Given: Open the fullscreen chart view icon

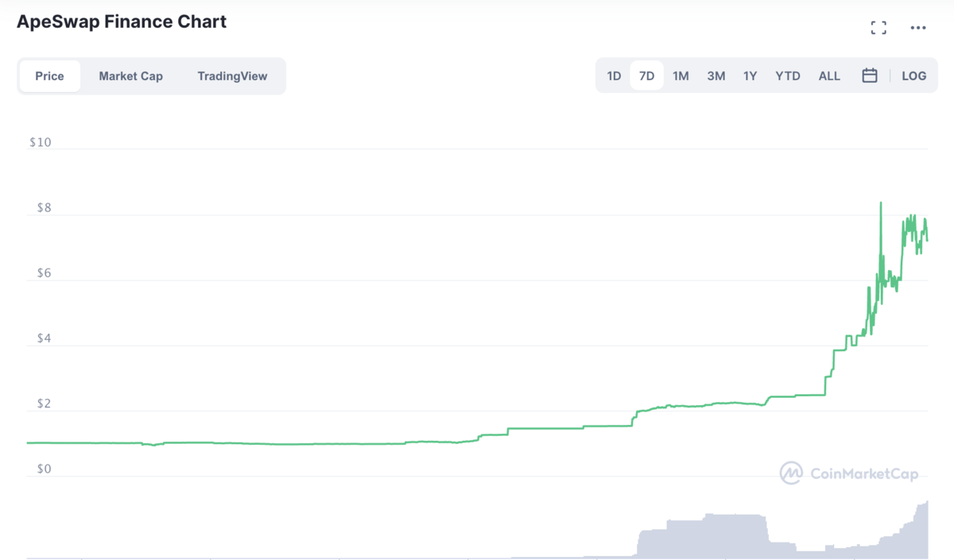Looking at the screenshot, I should pyautogui.click(x=878, y=28).
